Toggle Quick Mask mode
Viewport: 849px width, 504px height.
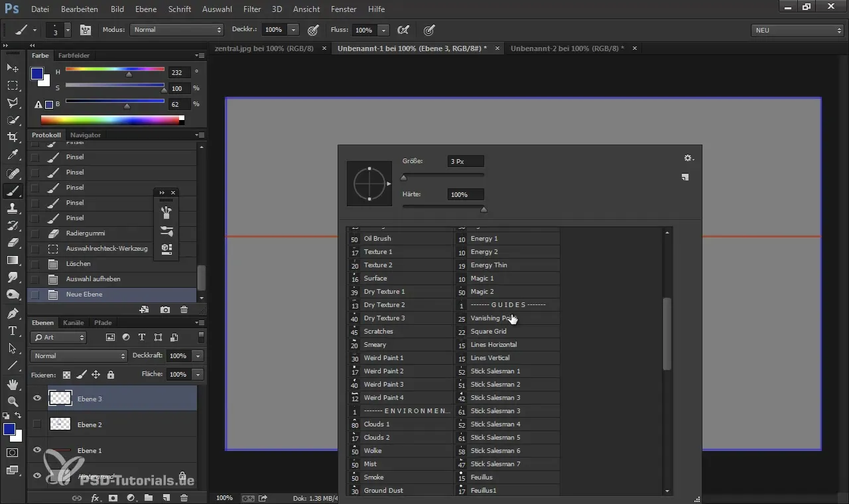13,453
